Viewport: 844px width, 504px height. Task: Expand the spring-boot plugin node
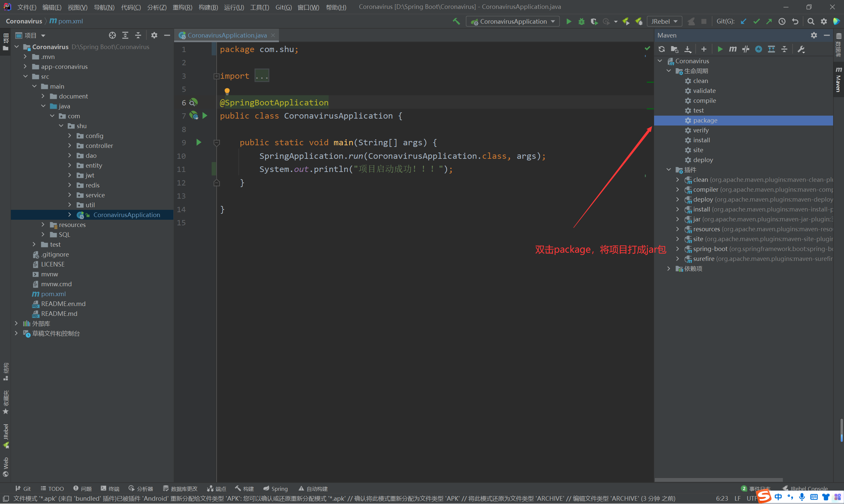click(x=678, y=249)
